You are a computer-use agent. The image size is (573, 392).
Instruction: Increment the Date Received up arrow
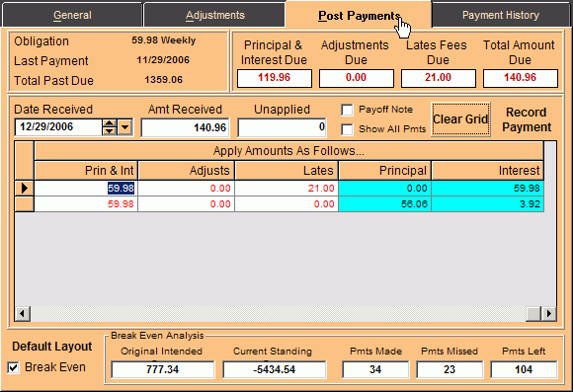point(110,123)
